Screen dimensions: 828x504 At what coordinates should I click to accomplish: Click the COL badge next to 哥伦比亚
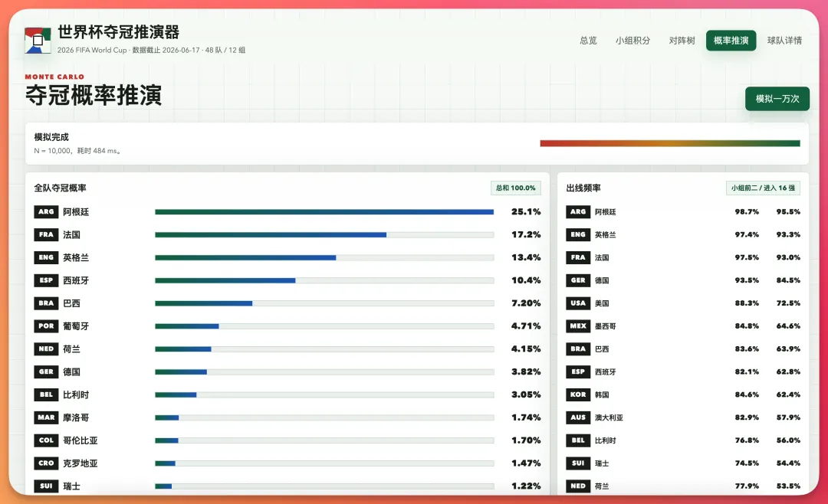point(46,440)
